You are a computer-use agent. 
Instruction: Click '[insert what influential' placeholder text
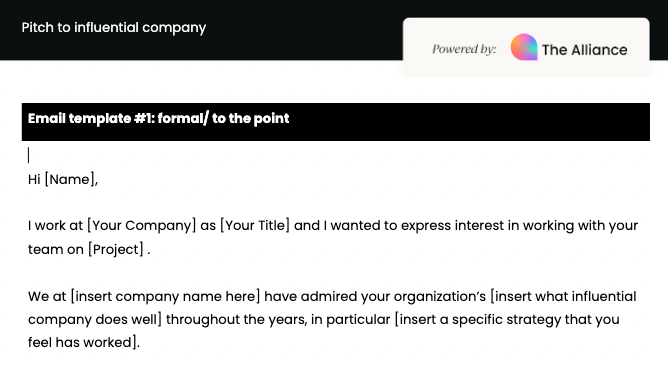(563, 296)
